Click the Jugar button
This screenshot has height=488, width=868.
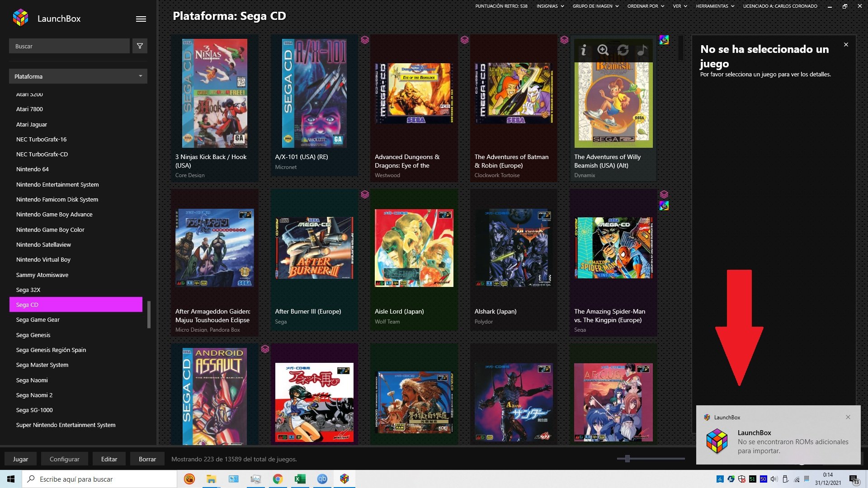(20, 459)
